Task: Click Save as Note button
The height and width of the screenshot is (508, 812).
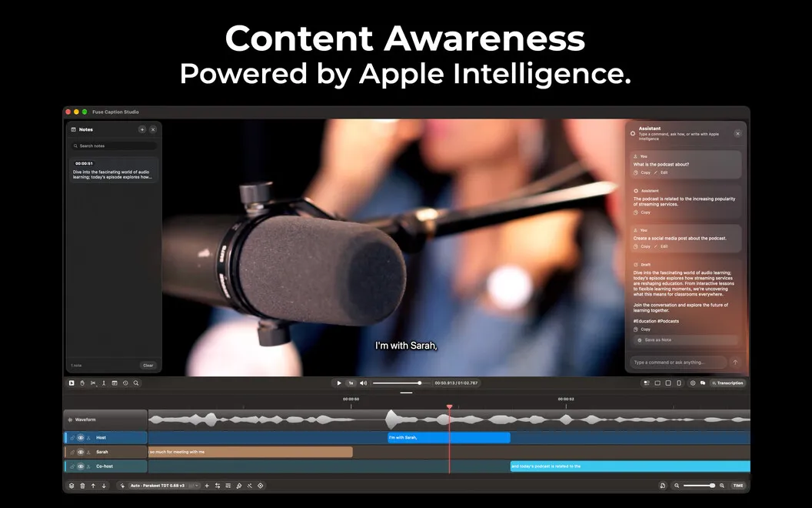Action: [686, 340]
